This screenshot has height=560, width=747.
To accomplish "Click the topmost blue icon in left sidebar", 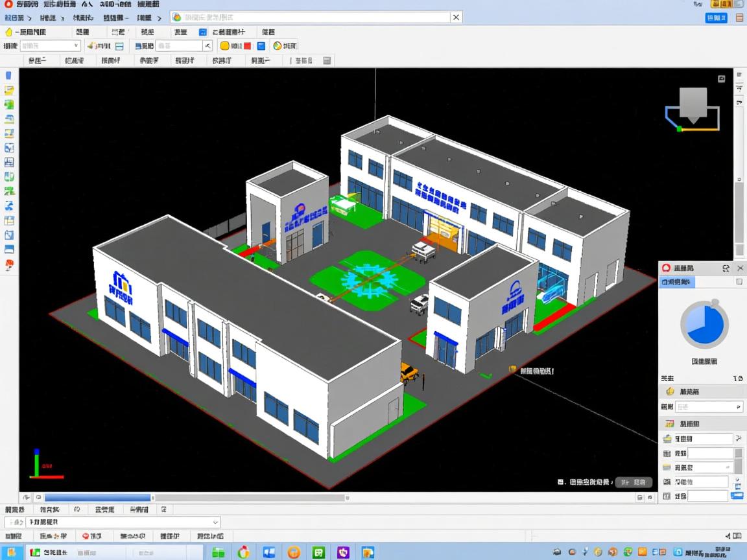I will coord(9,76).
